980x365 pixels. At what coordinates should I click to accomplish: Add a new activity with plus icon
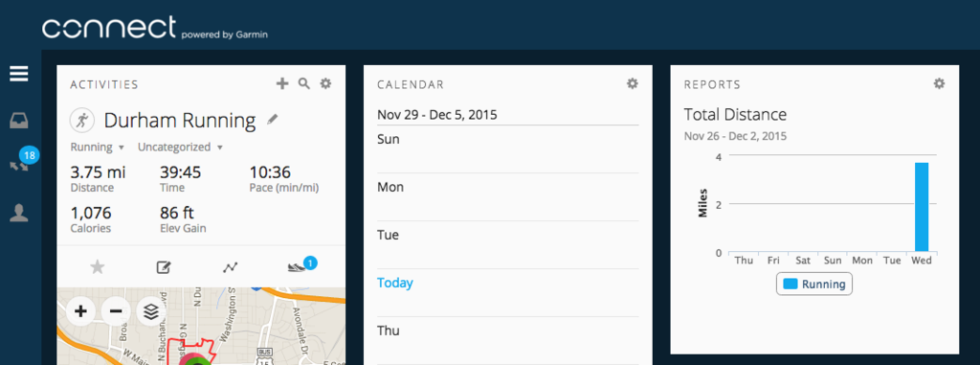tap(282, 83)
